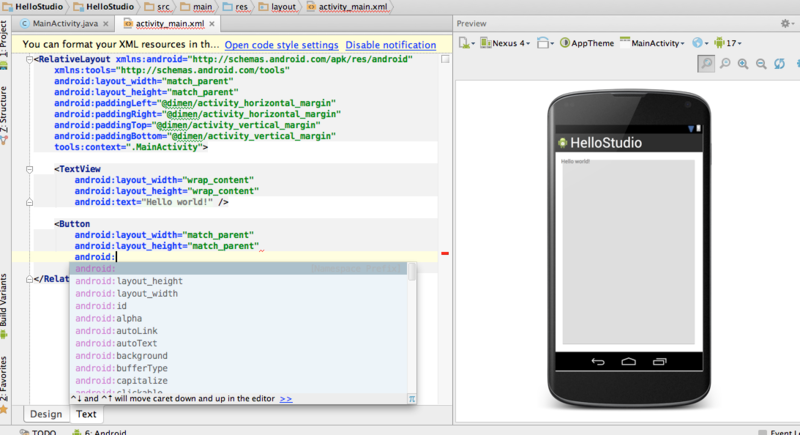Open the MainActivity association dropdown
Screen dimensions: 800x435
(x=652, y=43)
